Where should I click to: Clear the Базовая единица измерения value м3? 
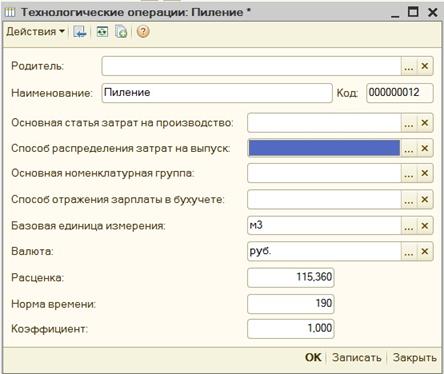(x=425, y=226)
